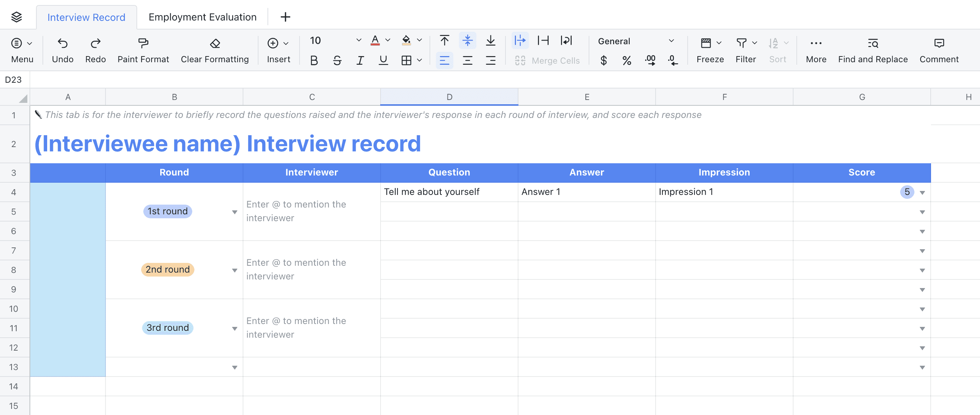The height and width of the screenshot is (415, 980).
Task: Click the percent format icon
Action: coord(626,60)
